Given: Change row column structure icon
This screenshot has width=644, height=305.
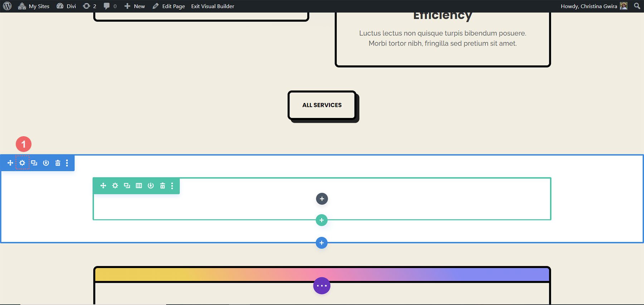Looking at the screenshot, I should coord(139,186).
